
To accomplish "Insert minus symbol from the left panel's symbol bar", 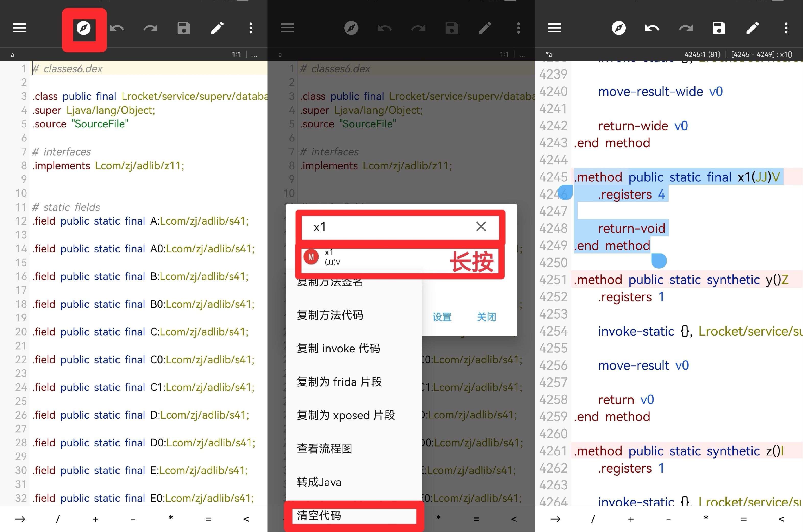I will (133, 519).
